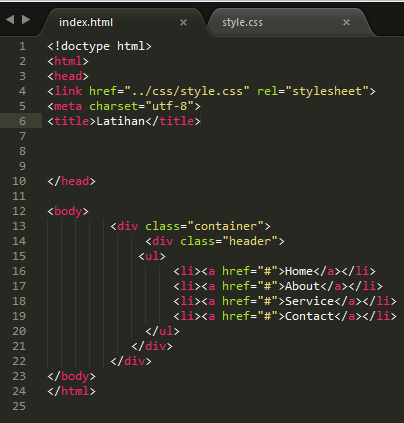The image size is (404, 423).
Task: Click line number 25 in gutter
Action: coord(19,406)
